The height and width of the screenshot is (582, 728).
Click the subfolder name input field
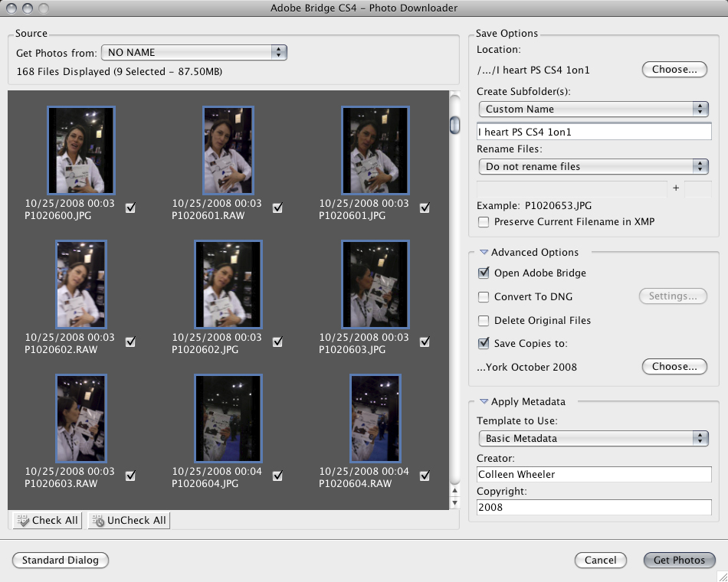[594, 132]
